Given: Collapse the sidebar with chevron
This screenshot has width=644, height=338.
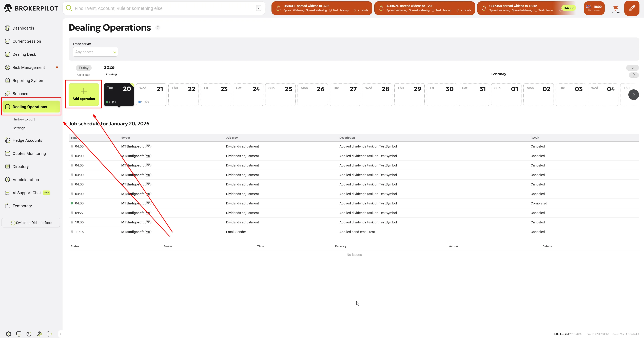Looking at the screenshot, I should [x=60, y=334].
